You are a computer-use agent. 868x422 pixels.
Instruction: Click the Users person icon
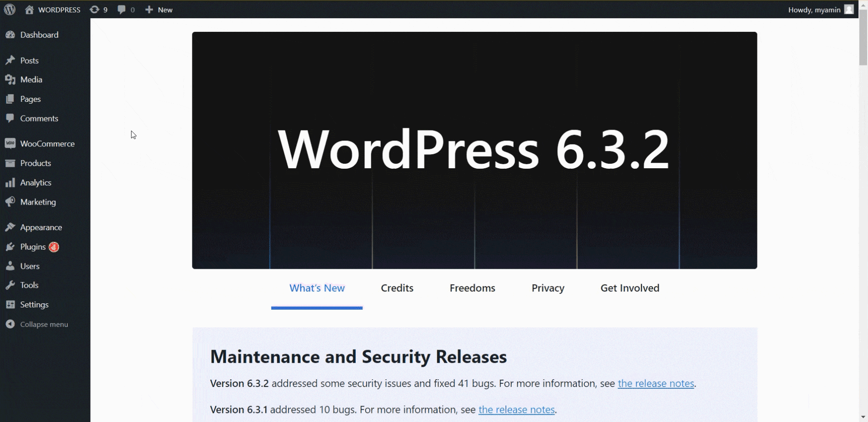click(x=10, y=266)
